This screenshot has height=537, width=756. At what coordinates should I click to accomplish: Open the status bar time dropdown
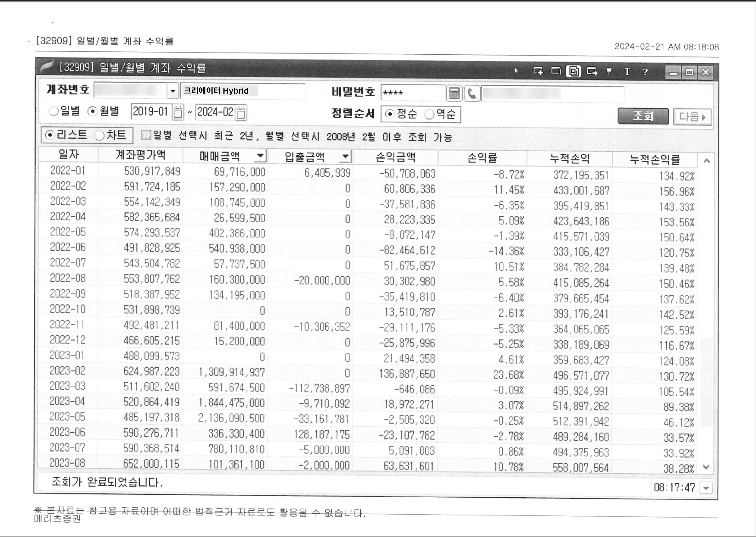tap(706, 488)
